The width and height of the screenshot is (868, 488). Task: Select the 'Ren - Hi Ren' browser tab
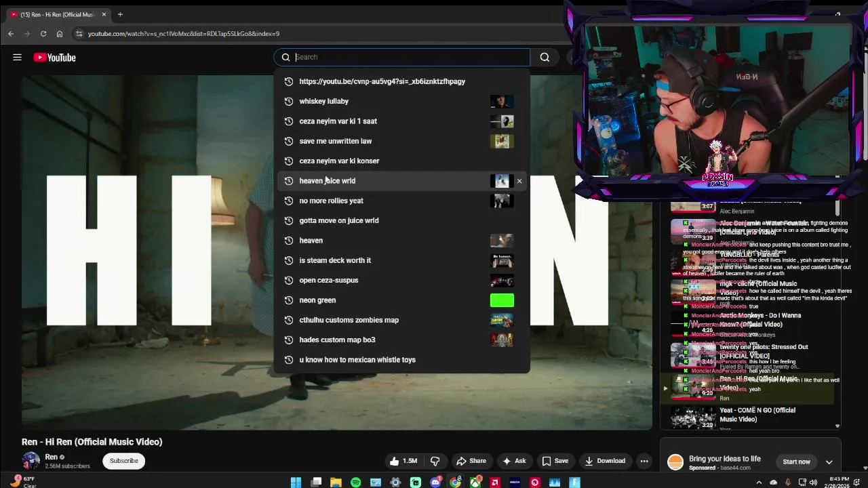click(58, 14)
